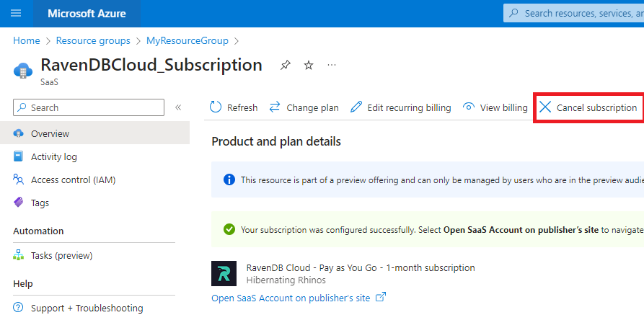Click the RavenDB logo thumbnail
This screenshot has width=644, height=315.
(x=224, y=273)
